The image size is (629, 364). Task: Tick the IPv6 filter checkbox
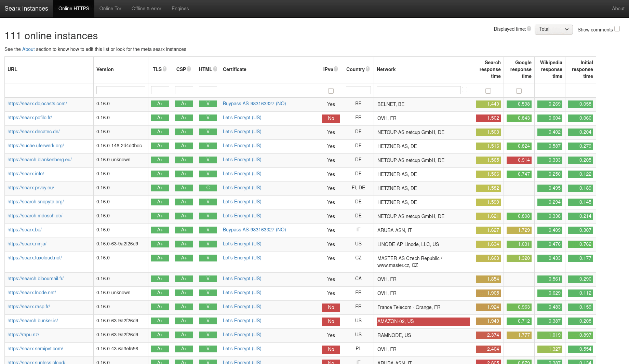click(x=331, y=91)
